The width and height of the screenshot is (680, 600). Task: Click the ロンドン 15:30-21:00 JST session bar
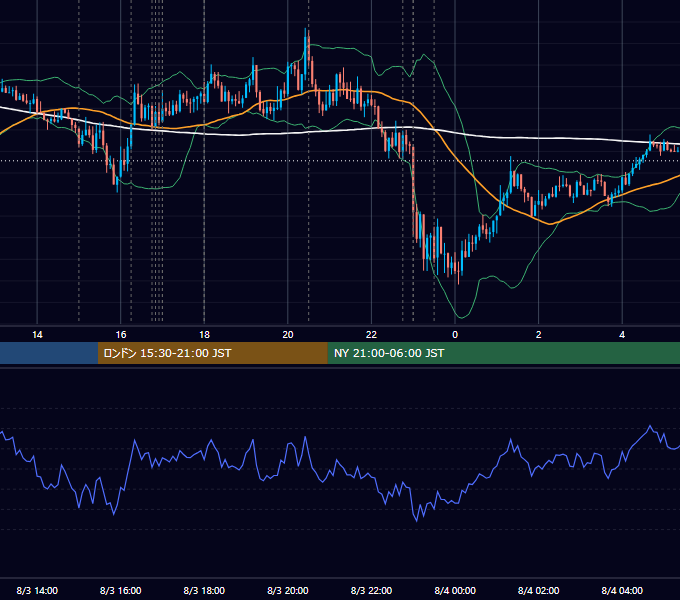coord(212,353)
